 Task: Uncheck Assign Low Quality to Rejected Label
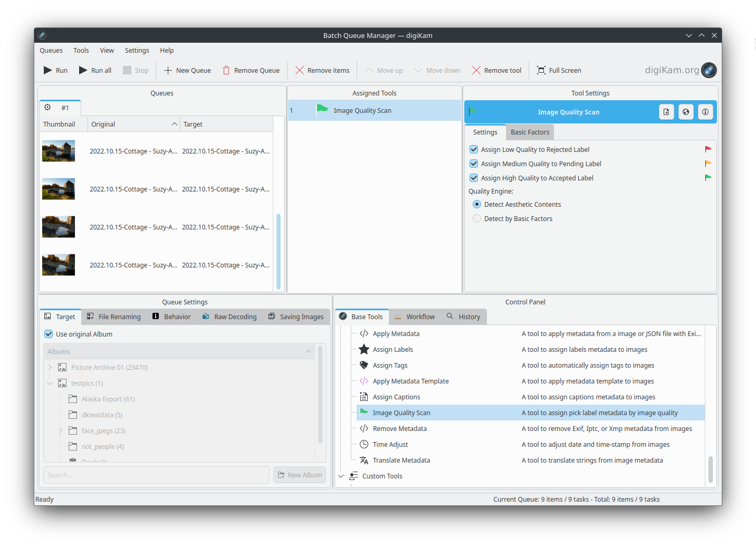tap(474, 150)
